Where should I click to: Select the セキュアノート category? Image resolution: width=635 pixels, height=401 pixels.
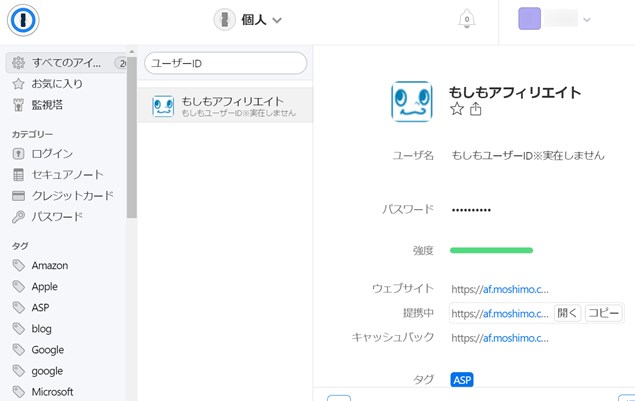[68, 175]
